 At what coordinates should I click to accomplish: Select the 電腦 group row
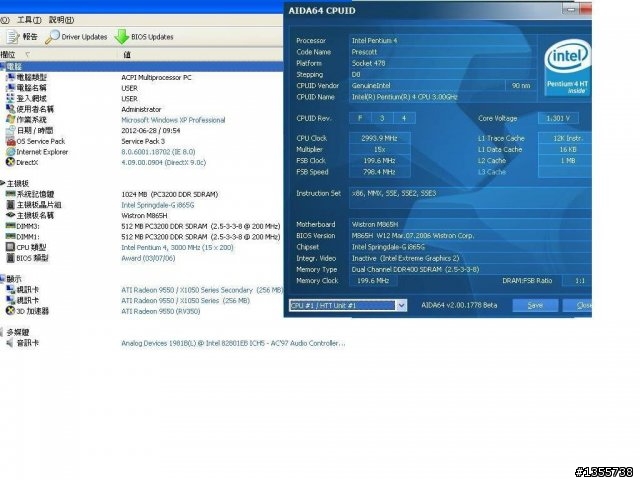coord(141,66)
